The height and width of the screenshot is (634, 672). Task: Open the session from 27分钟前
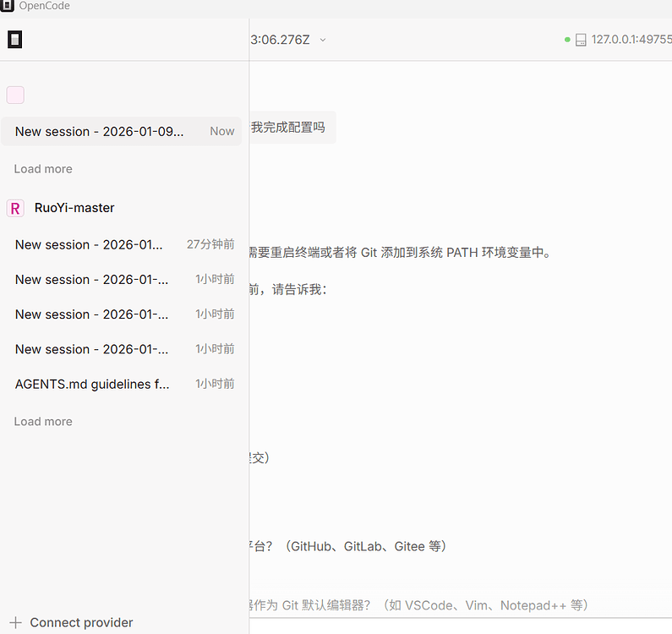[x=121, y=244]
